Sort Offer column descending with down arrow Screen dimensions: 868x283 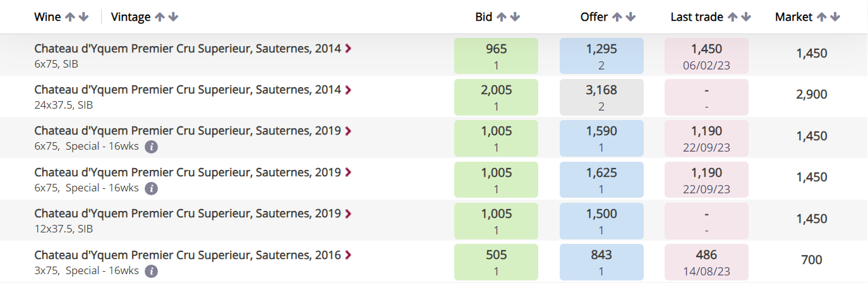630,17
